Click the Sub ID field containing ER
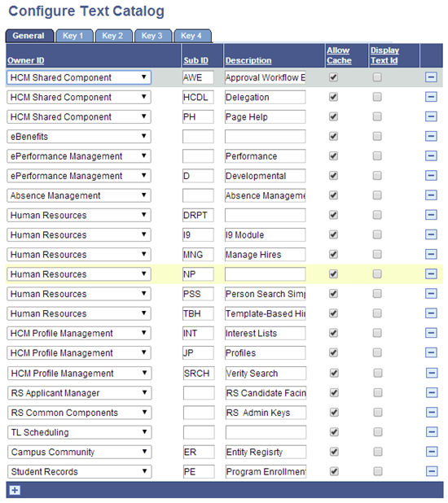Screen dimensions: 448x503 click(199, 452)
